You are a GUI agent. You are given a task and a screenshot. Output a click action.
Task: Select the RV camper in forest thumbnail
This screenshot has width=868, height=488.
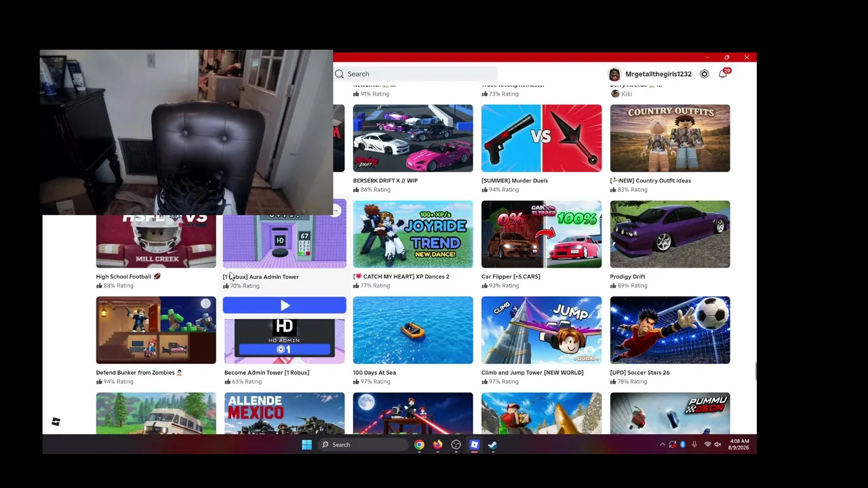pos(156,413)
